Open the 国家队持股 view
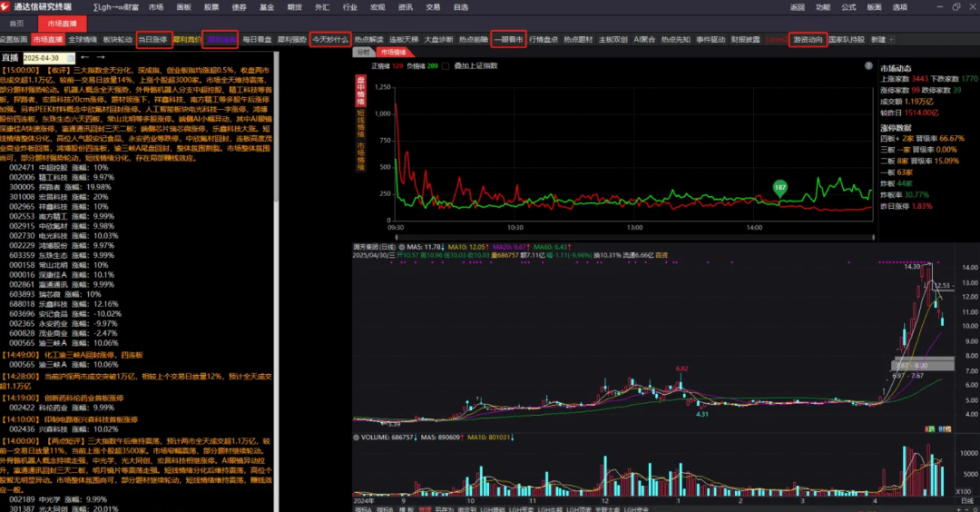 (x=847, y=39)
